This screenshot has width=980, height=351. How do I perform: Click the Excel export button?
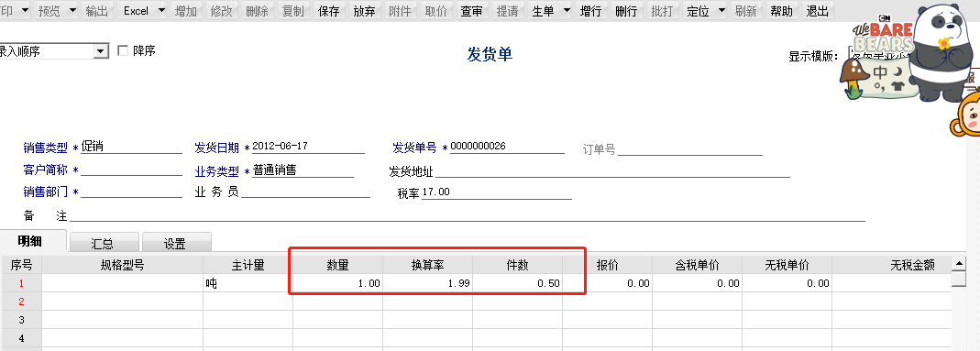click(136, 11)
